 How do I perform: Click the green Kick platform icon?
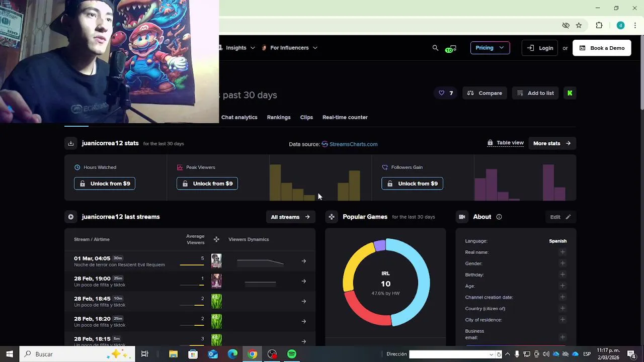pyautogui.click(x=570, y=93)
